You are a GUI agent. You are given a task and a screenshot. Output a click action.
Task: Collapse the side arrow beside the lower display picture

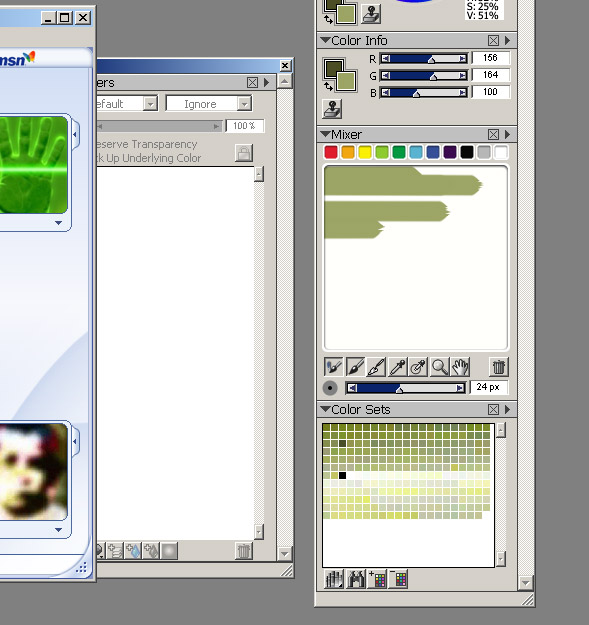(75, 442)
